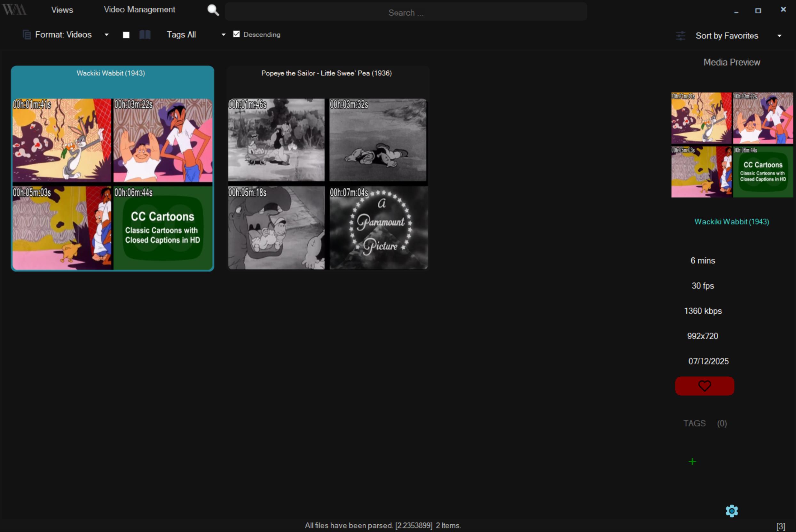Select the Popeye the Sailor video thumbnail

(327, 183)
